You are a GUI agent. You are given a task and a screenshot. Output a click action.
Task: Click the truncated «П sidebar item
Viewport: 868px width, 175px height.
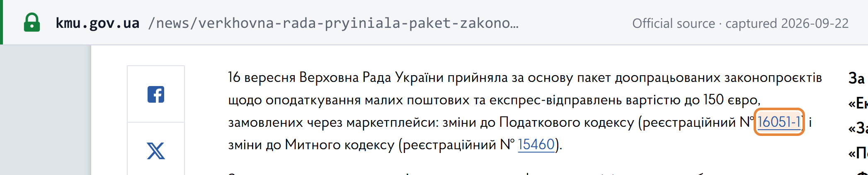(x=858, y=153)
